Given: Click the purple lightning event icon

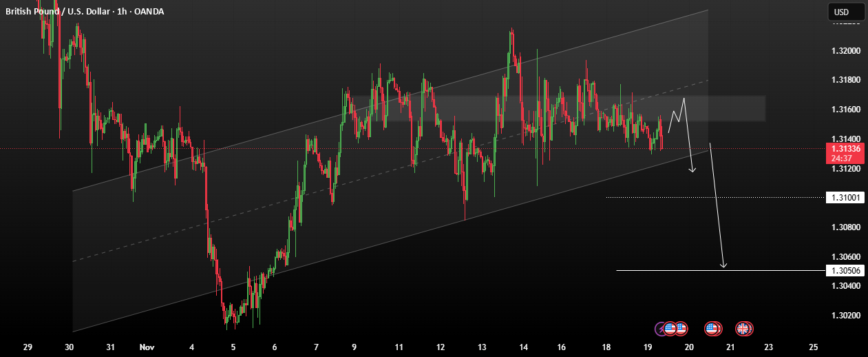Looking at the screenshot, I should 661,329.
